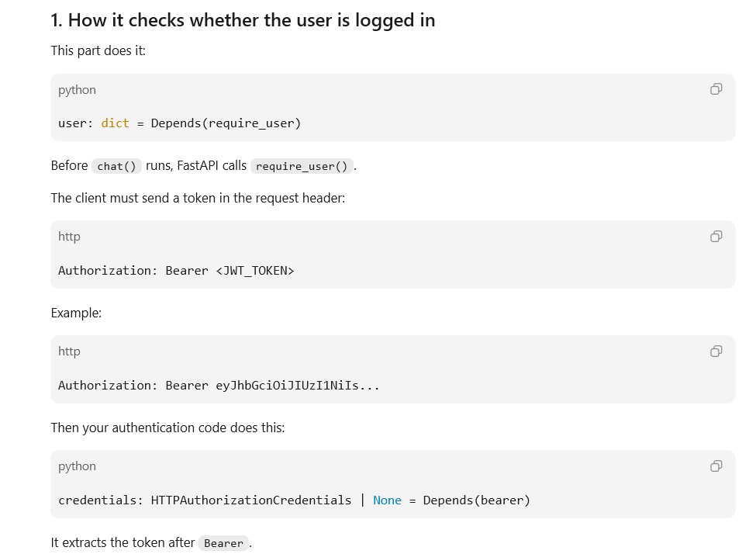This screenshot has width=756, height=554.
Task: Click the heading 'How it checks whether the user is logged in'
Action: [x=243, y=20]
